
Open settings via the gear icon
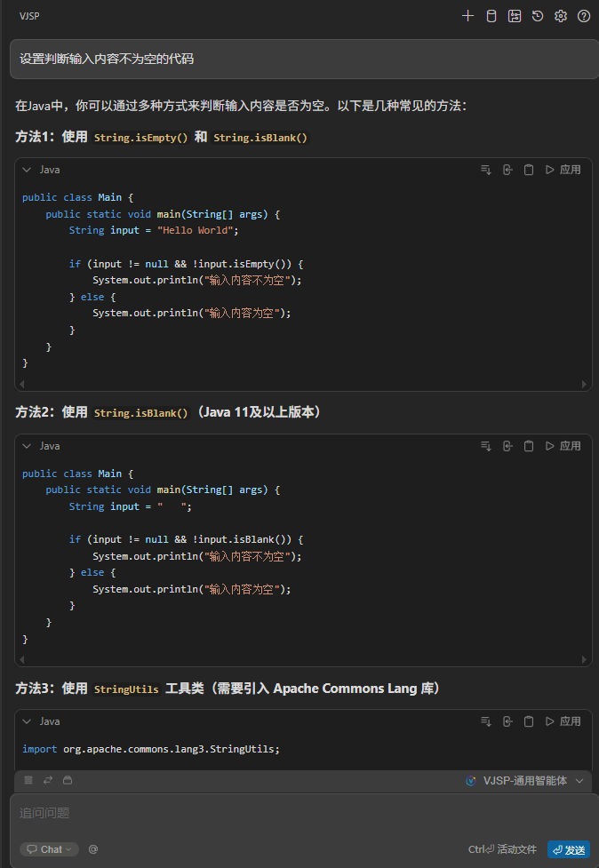(561, 16)
